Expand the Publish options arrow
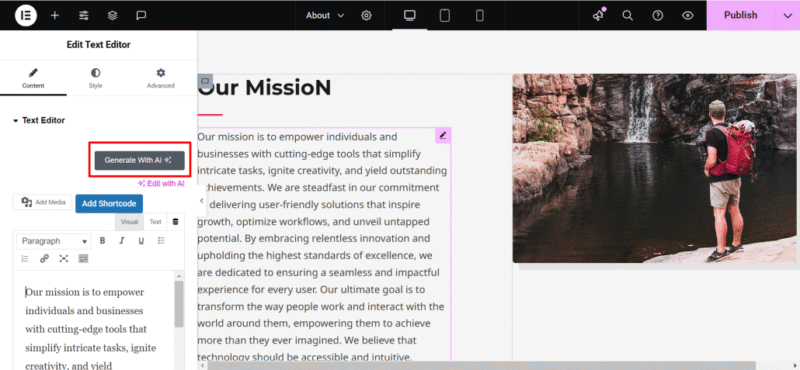This screenshot has width=800, height=370. coord(787,15)
